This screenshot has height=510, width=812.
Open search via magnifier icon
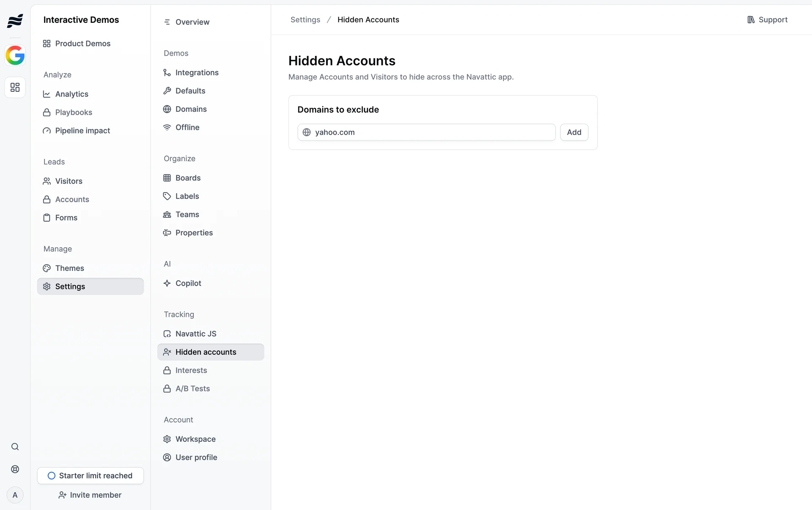[15, 447]
